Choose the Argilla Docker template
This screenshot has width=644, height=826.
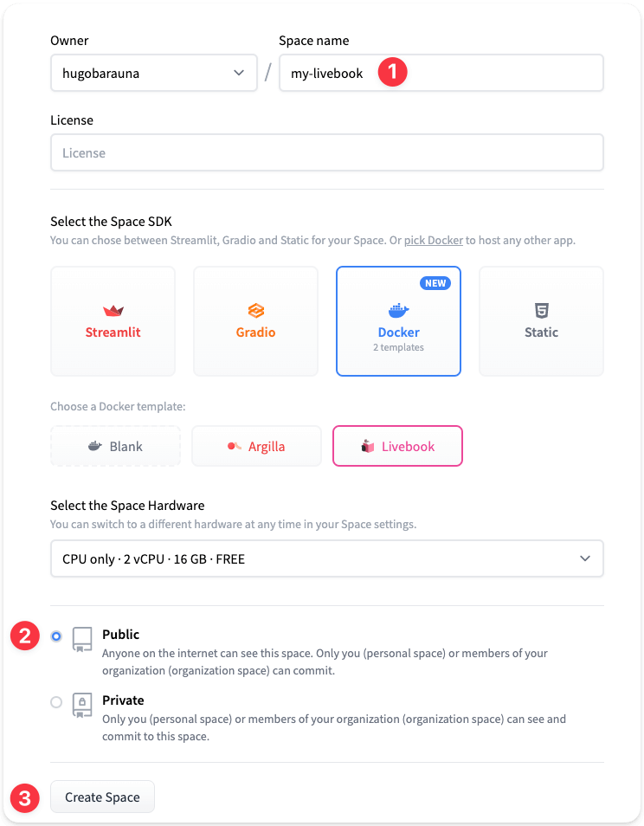pyautogui.click(x=256, y=447)
